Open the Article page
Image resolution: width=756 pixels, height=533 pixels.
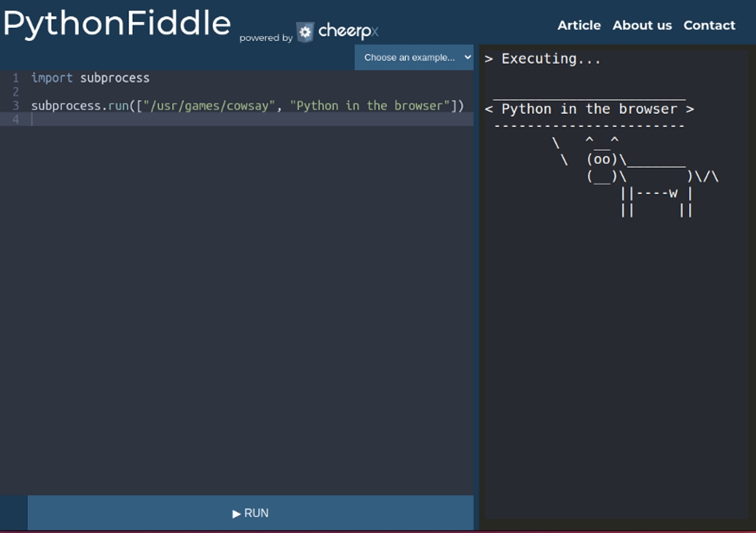[x=579, y=25]
